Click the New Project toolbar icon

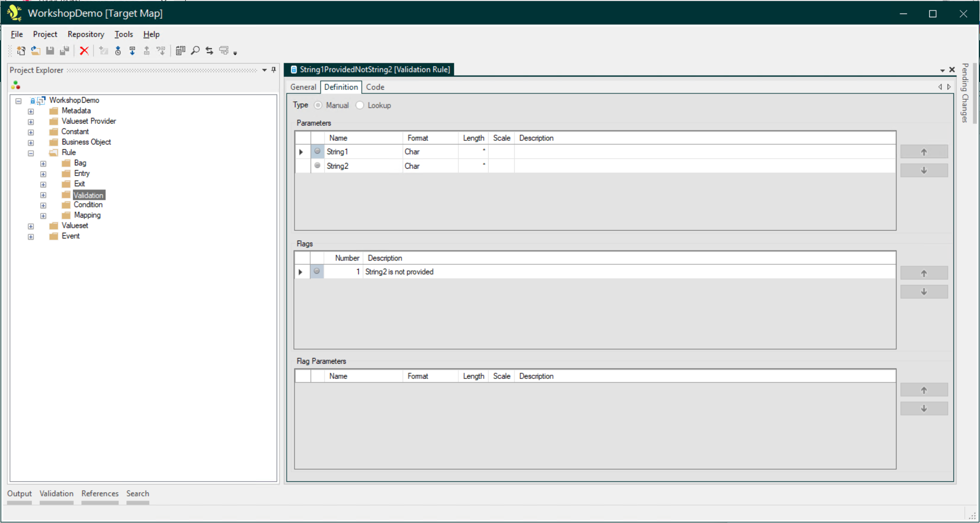(21, 51)
